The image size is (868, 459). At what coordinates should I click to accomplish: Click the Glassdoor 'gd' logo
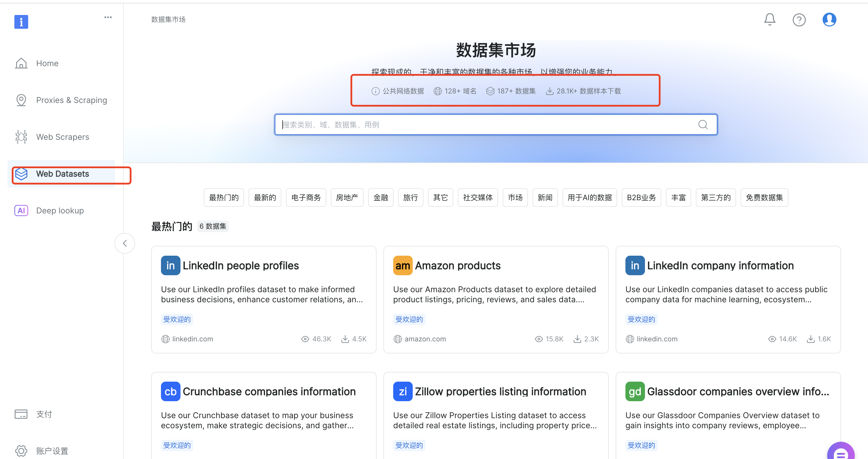pos(635,391)
